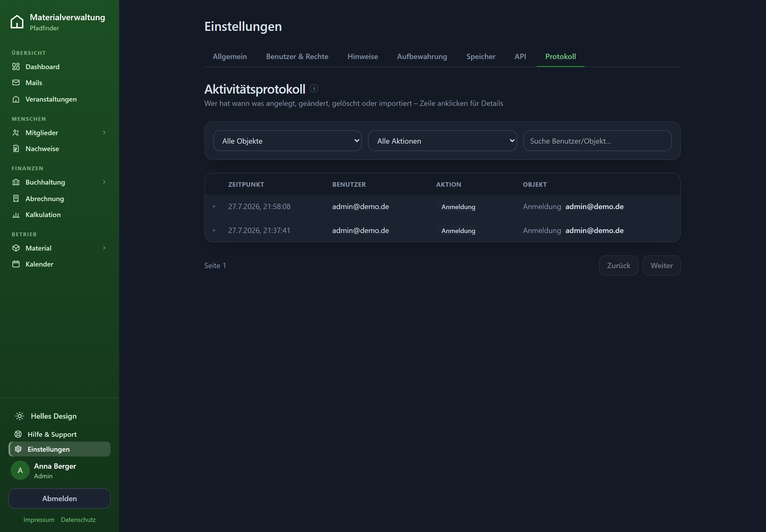Image resolution: width=766 pixels, height=532 pixels.
Task: Go to next page with Weiter
Action: 661,265
